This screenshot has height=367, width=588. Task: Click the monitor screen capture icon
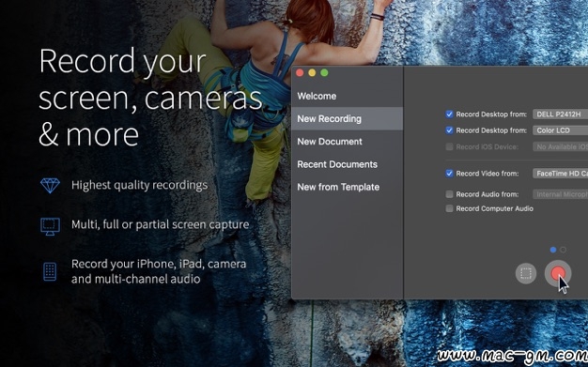[x=50, y=226]
